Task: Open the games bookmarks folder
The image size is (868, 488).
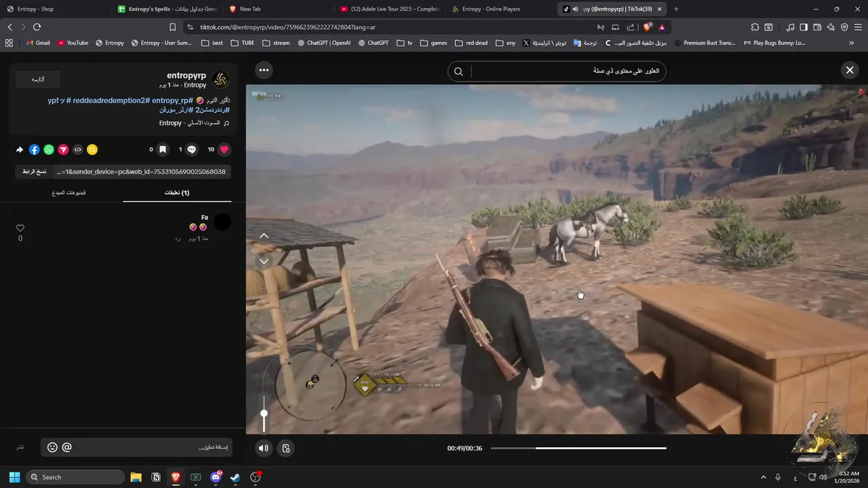Action: pos(433,43)
